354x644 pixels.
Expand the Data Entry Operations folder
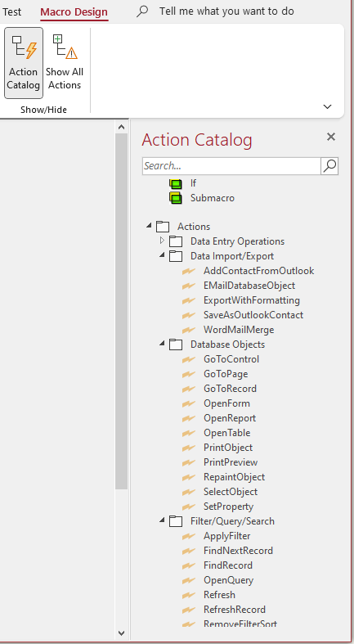[162, 241]
